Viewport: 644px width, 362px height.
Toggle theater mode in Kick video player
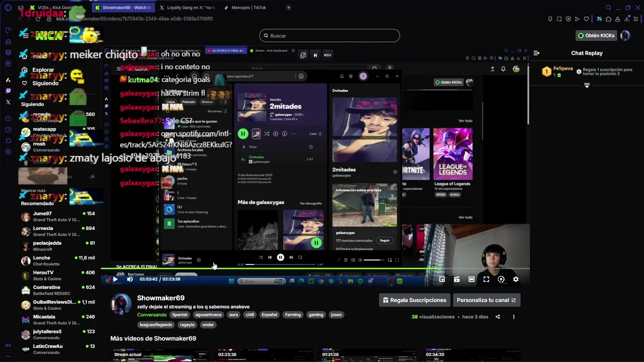(471, 279)
